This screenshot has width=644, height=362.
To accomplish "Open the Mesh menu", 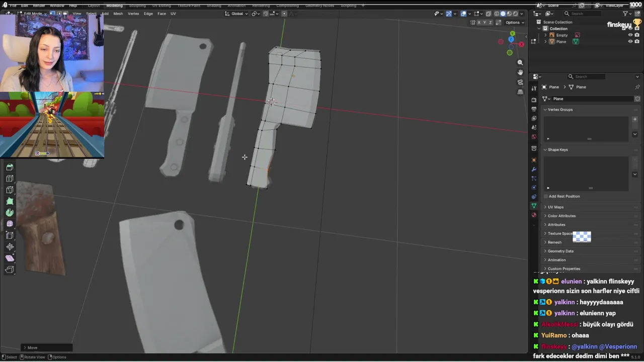I will (x=118, y=14).
